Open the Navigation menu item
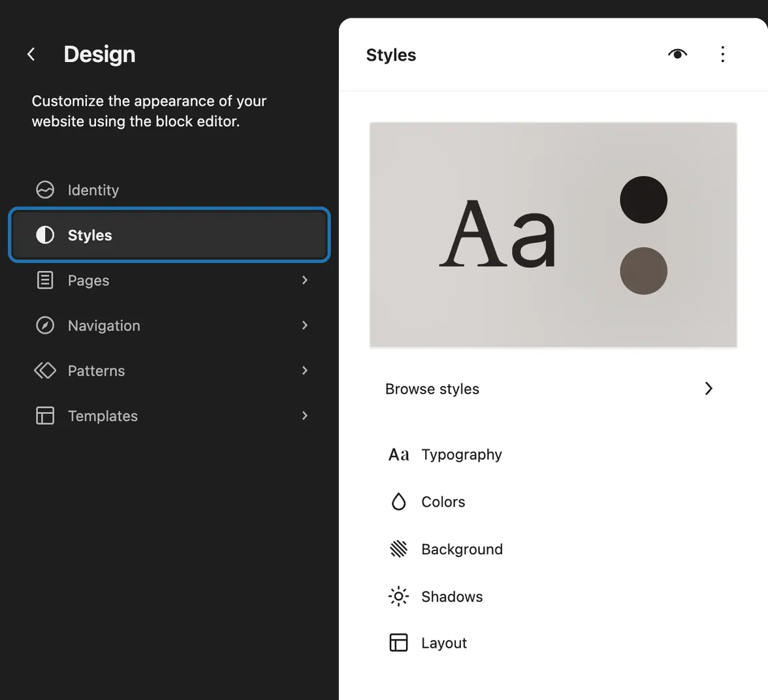Image resolution: width=768 pixels, height=700 pixels. [x=170, y=325]
